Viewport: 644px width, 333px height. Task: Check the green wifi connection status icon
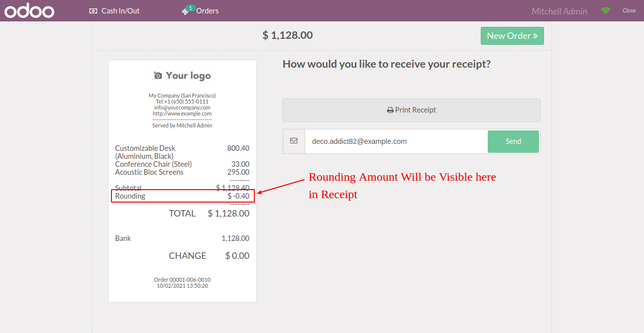pos(605,11)
